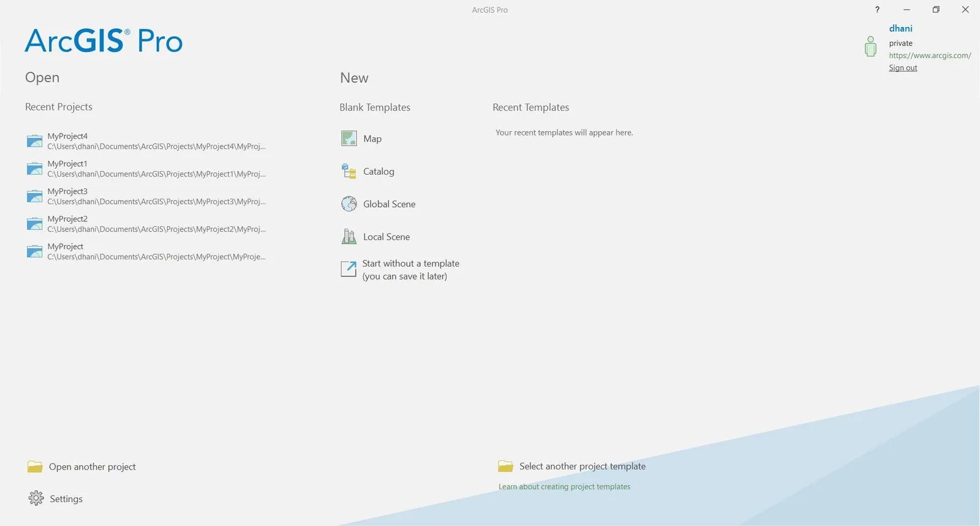The image size is (980, 526).
Task: Open the help question mark button
Action: point(877,9)
